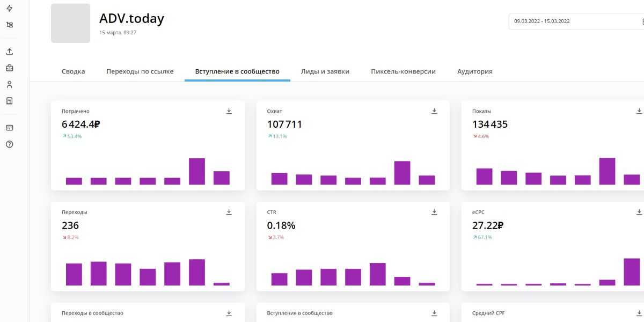Click the payment card icon in sidebar
Viewport: 644px width, 322px height.
point(9,128)
